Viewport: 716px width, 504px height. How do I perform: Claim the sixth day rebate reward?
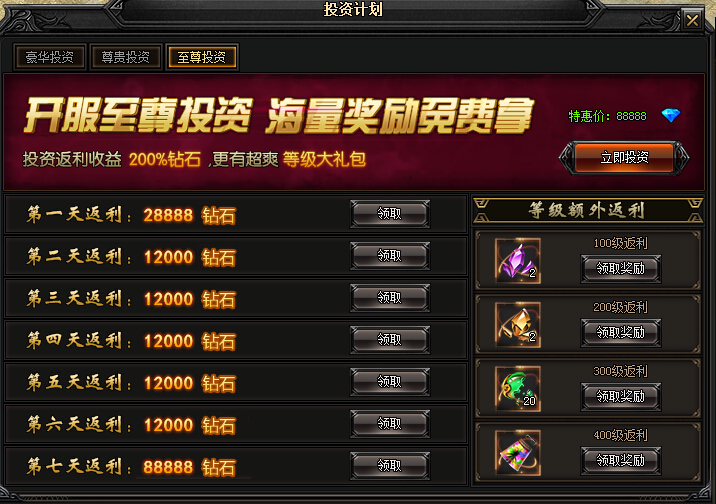coord(390,424)
